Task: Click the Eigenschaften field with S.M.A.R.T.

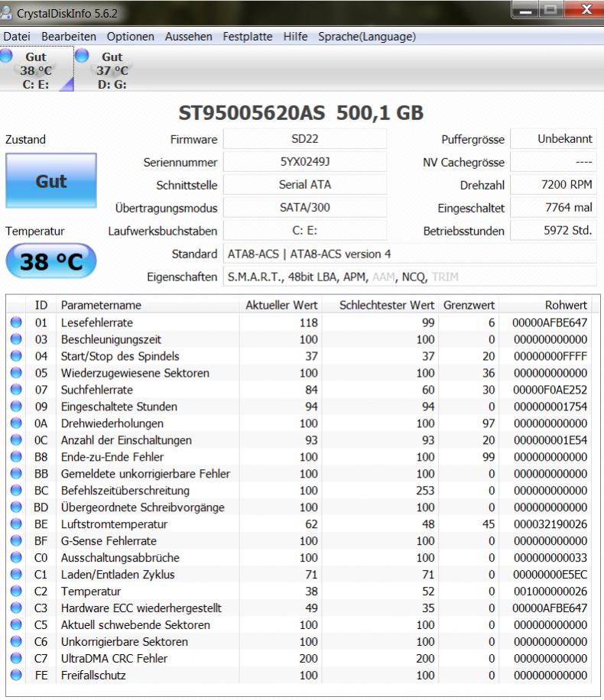Action: click(x=410, y=277)
